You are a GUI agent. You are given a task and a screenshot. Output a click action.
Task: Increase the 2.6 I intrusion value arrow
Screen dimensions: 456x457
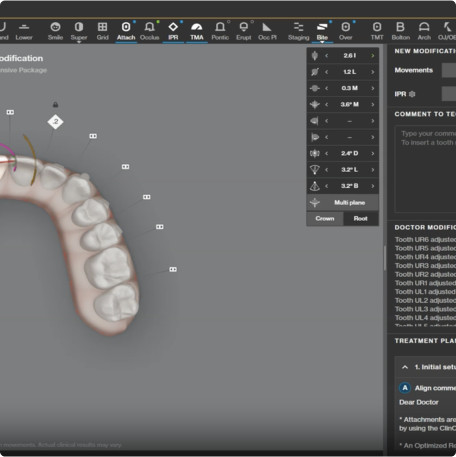tap(373, 56)
